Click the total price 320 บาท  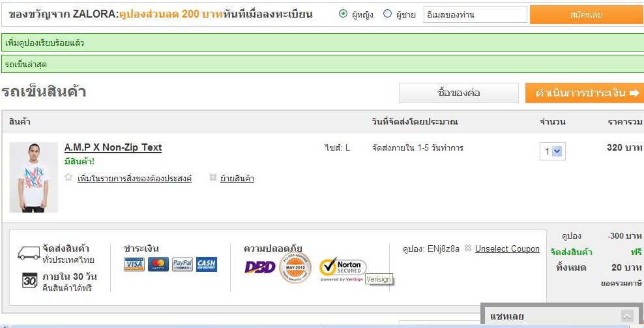pos(624,147)
